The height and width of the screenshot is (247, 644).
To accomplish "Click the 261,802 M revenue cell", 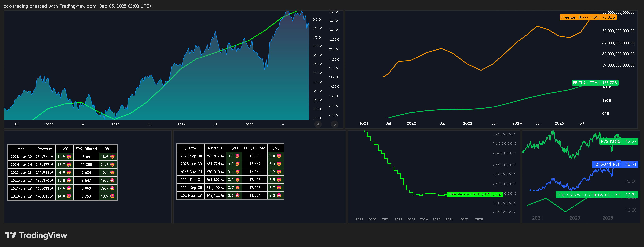I will coord(215,180).
